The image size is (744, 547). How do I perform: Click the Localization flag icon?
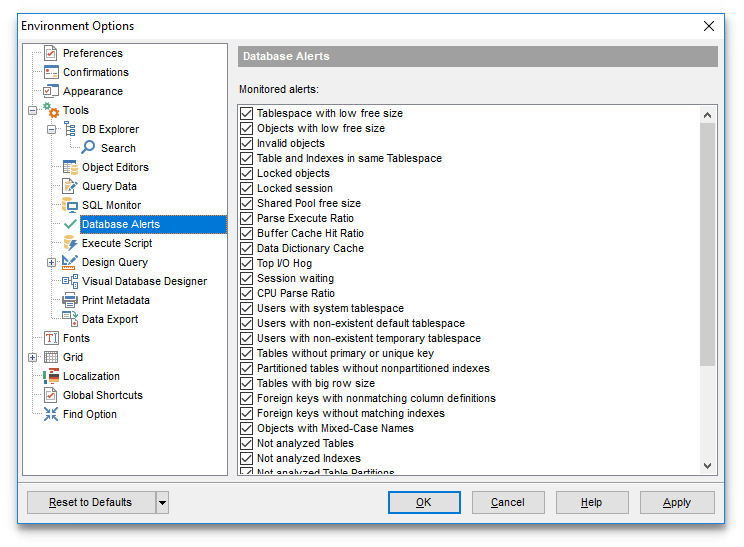tap(51, 376)
